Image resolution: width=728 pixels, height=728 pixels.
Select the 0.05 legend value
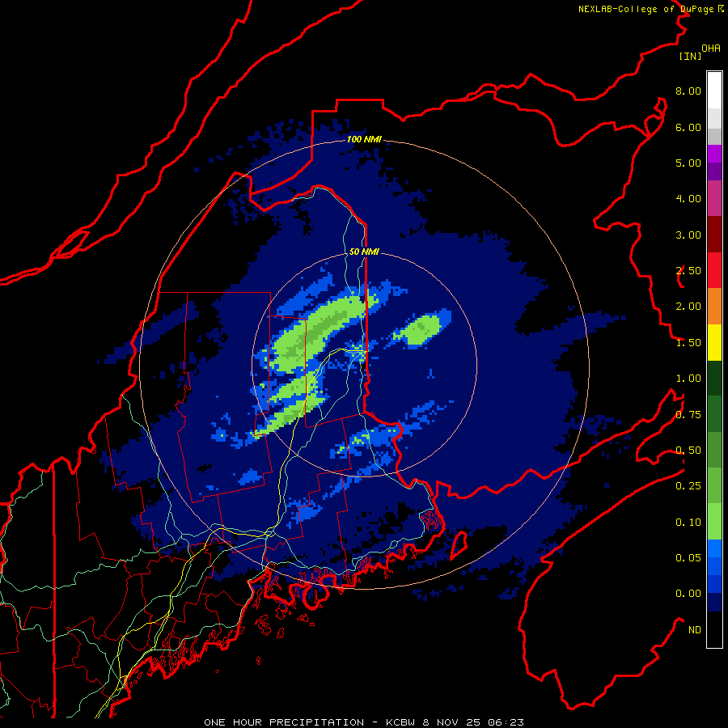click(x=688, y=558)
